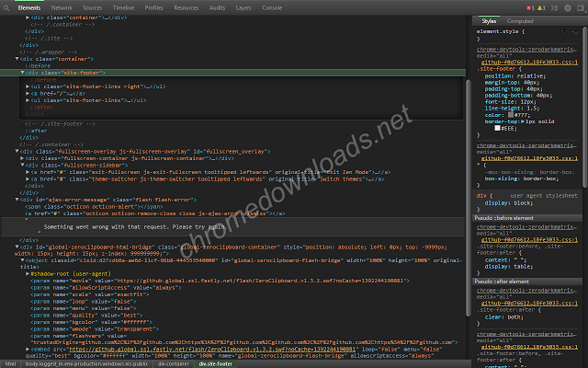The image size is (588, 368).
Task: Open the github css link above the * rule
Action: tap(529, 158)
